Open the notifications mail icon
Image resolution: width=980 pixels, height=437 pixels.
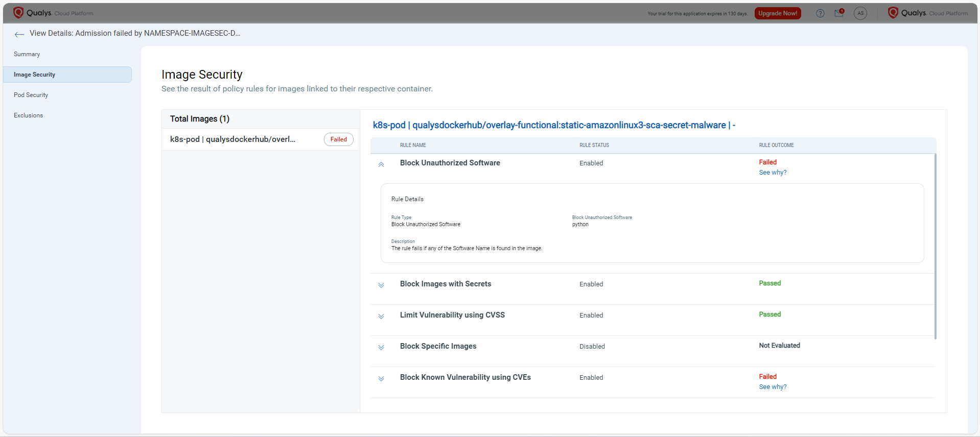coord(839,13)
